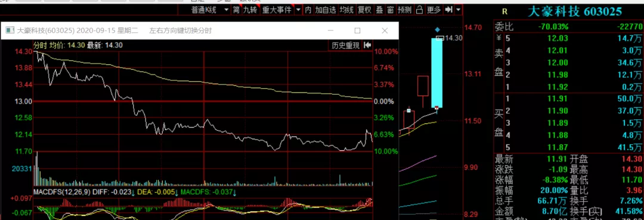Click the ¥ icon in the sell panel
This screenshot has width=644, height=220.
point(499,38)
